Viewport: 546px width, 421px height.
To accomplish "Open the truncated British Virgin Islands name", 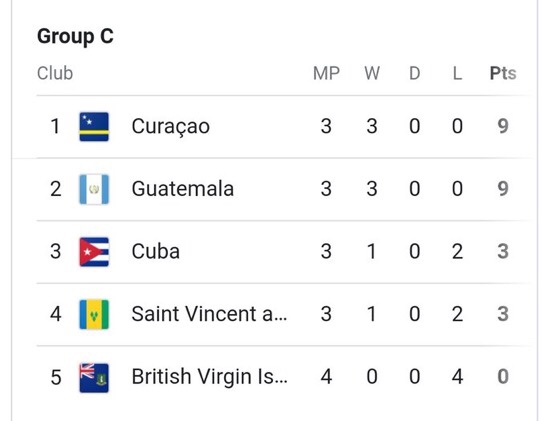I will click(209, 377).
